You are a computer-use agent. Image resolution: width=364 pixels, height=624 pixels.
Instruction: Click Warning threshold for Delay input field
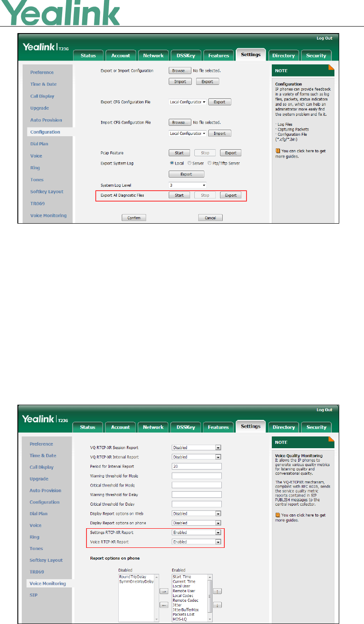pos(197,495)
